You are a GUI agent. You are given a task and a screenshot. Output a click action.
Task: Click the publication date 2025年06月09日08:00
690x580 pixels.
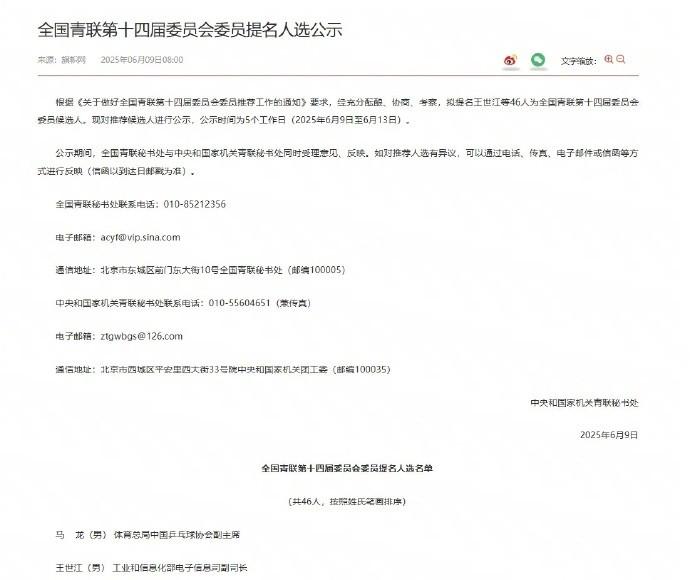click(142, 60)
